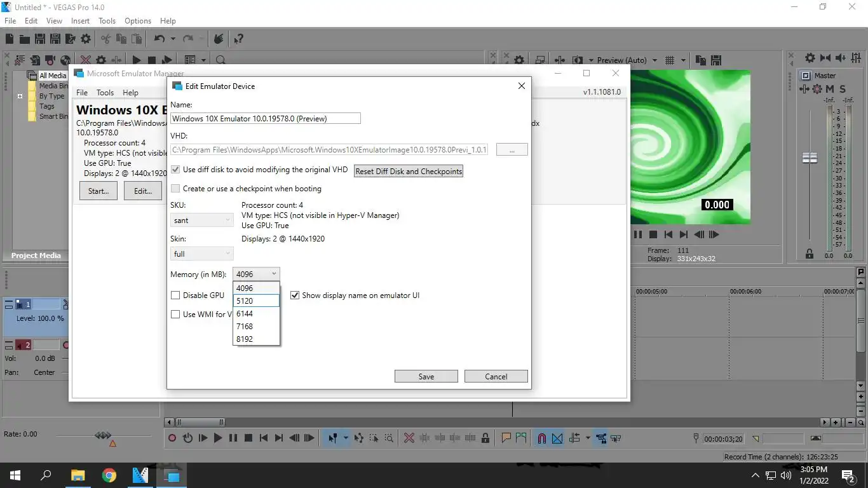Click the Insert Marker icon

[506, 438]
